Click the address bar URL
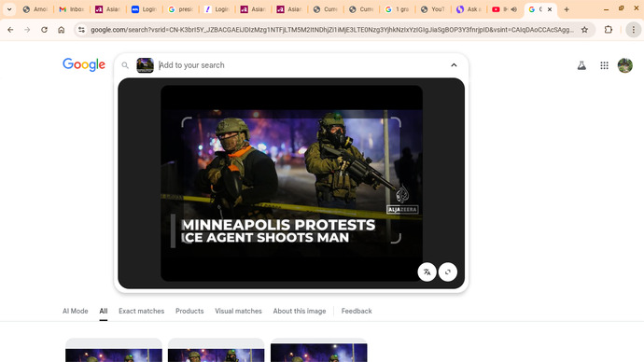The width and height of the screenshot is (644, 362). click(x=332, y=30)
